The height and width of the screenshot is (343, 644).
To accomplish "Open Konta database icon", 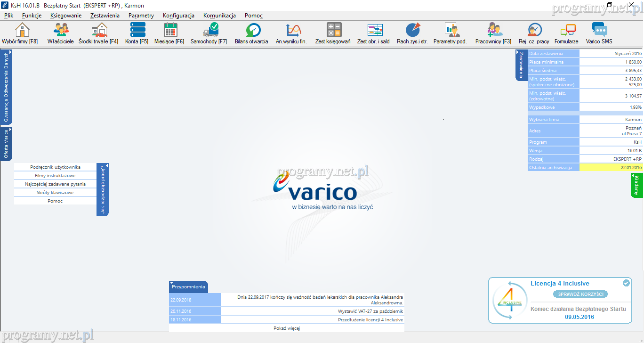I will [137, 30].
